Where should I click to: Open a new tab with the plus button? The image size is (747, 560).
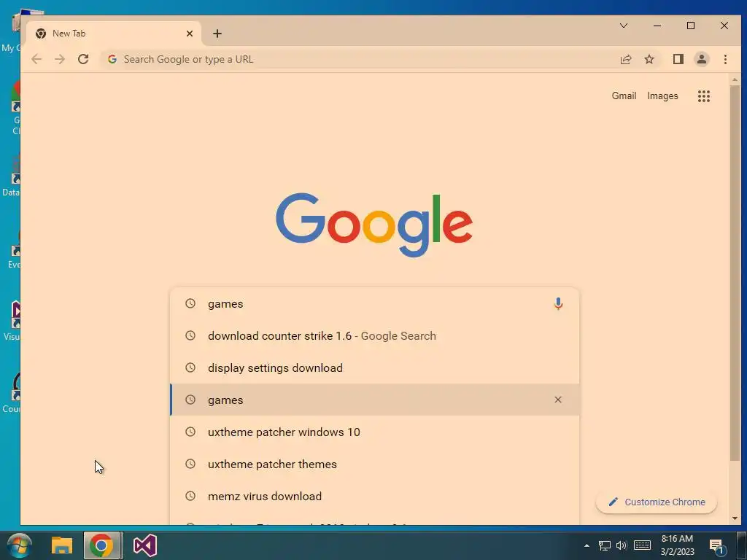click(217, 34)
